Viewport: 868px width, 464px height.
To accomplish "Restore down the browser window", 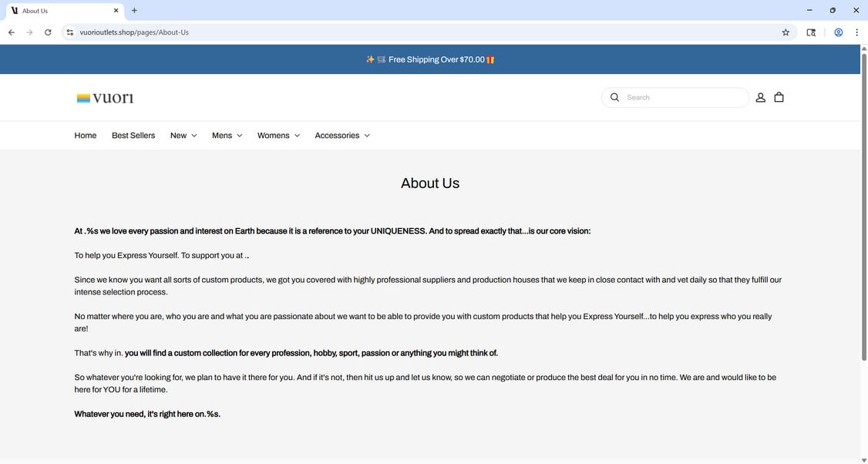I will click(833, 11).
